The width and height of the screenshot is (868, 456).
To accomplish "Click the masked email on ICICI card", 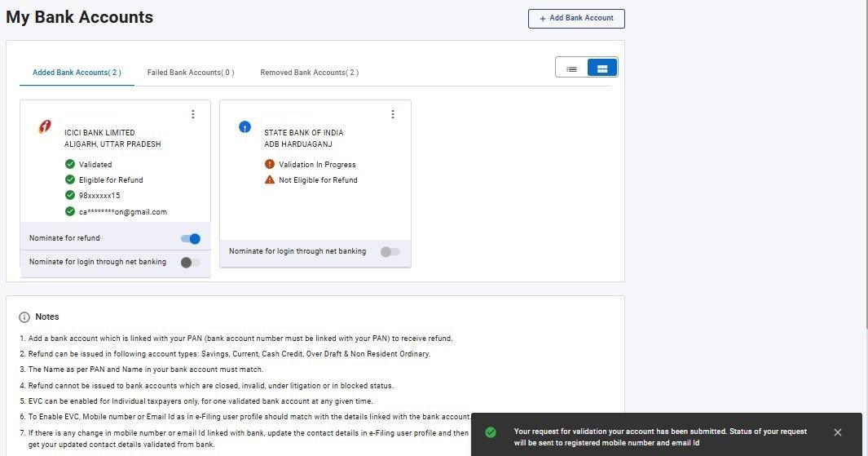I will 123,212.
